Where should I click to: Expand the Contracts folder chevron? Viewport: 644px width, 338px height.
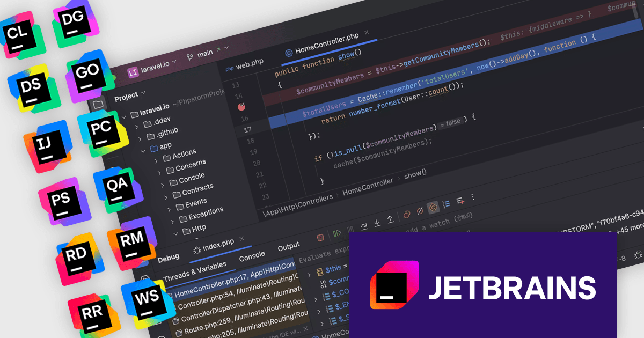[166, 197]
